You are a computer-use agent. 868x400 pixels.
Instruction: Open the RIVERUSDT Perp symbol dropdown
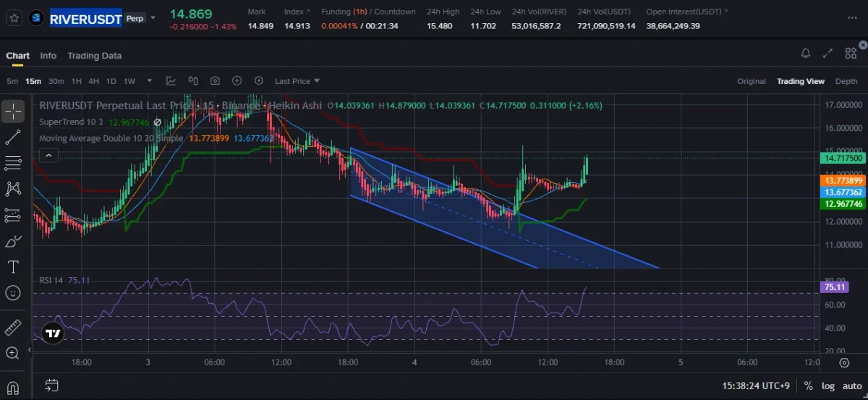pyautogui.click(x=153, y=19)
